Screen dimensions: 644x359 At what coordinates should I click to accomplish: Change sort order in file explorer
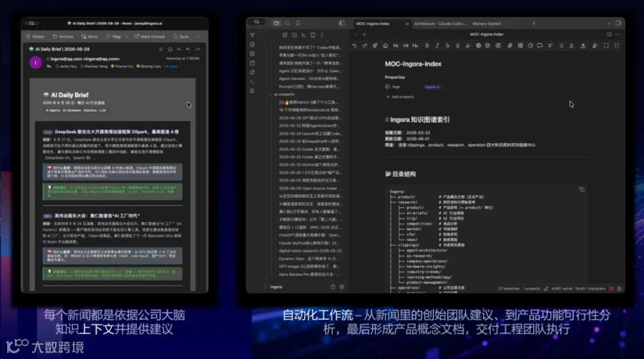pyautogui.click(x=303, y=35)
